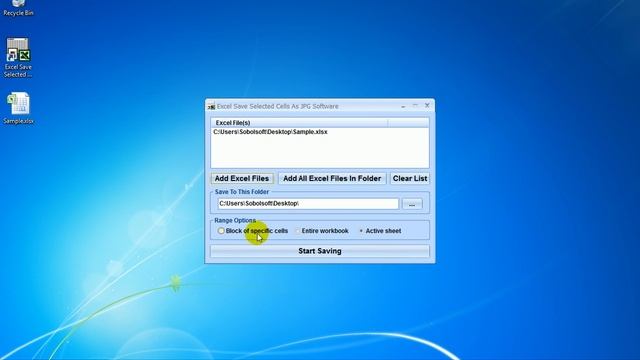Browse for save folder with ellipsis button
The height and width of the screenshot is (360, 640).
412,204
